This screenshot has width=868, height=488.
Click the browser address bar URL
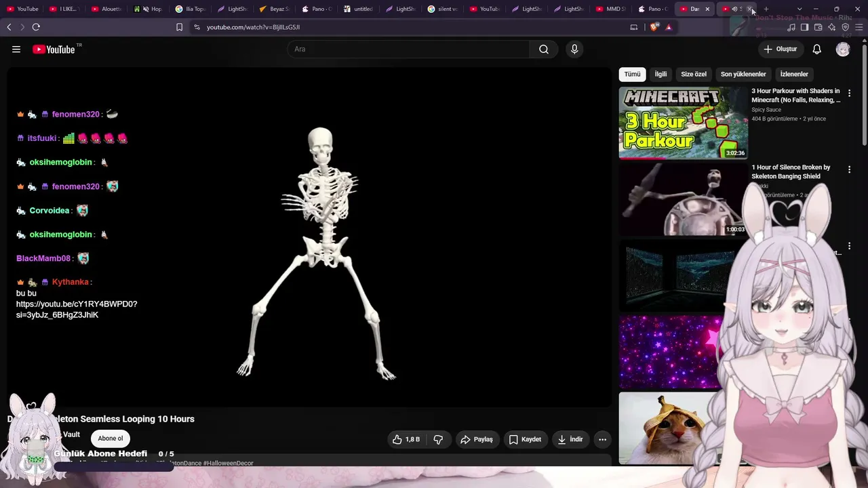[253, 27]
